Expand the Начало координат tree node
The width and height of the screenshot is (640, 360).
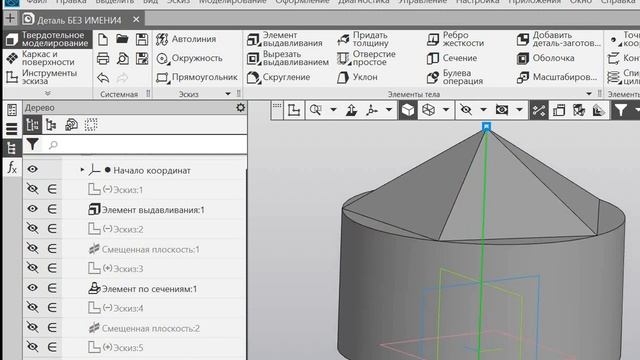82,169
